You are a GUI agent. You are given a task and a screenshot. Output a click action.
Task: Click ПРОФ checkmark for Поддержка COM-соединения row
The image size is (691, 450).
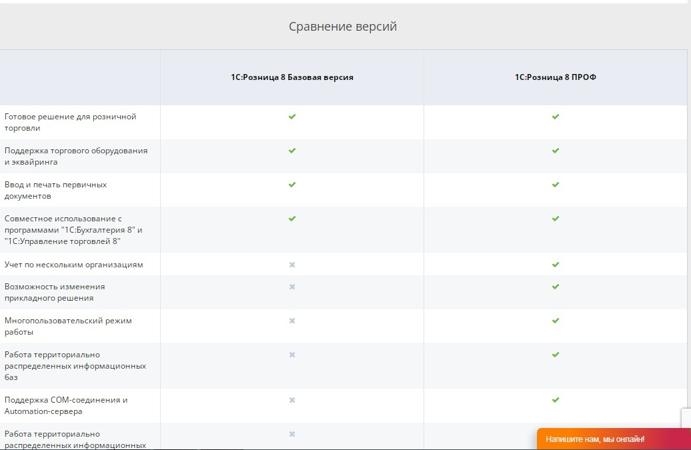556,400
